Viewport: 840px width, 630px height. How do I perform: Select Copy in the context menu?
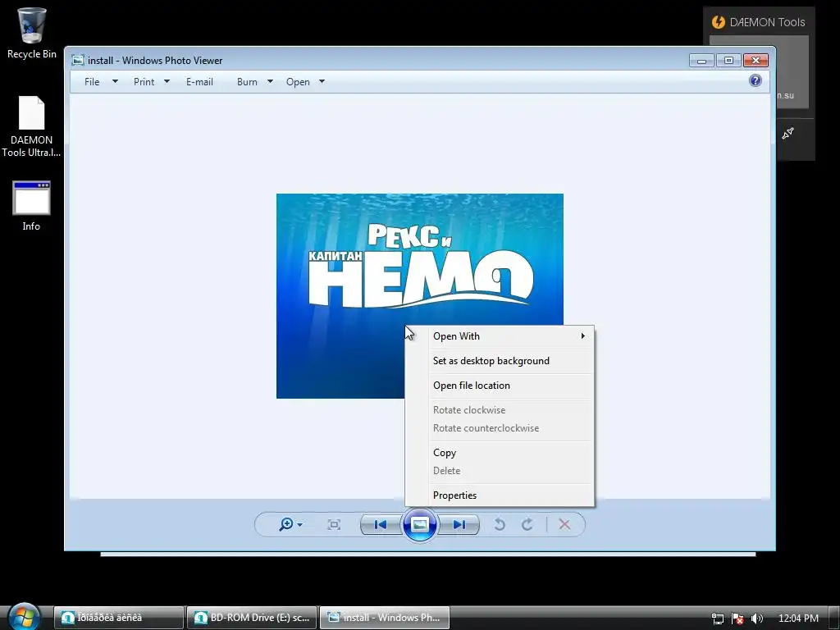click(500, 453)
